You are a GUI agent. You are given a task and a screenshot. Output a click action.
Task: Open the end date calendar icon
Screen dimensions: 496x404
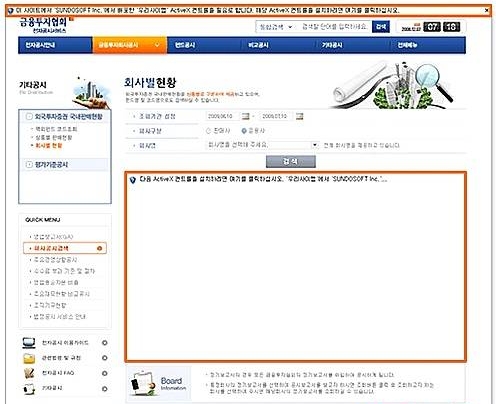(300, 116)
